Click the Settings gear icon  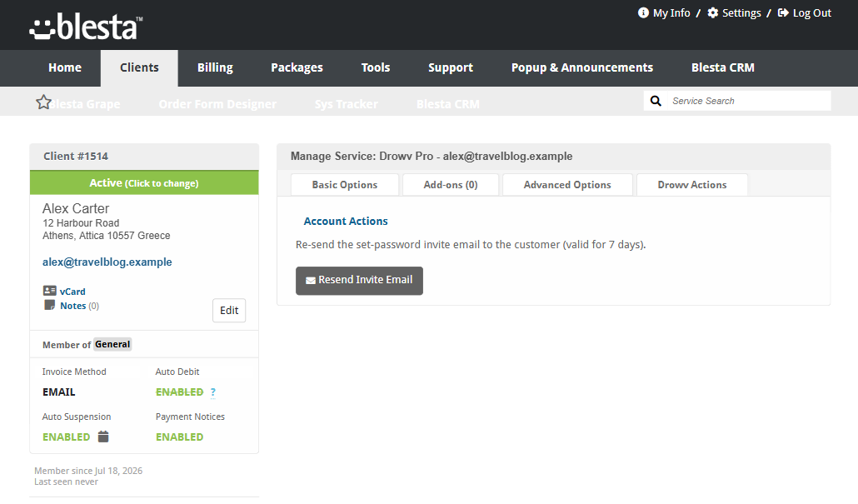[712, 12]
